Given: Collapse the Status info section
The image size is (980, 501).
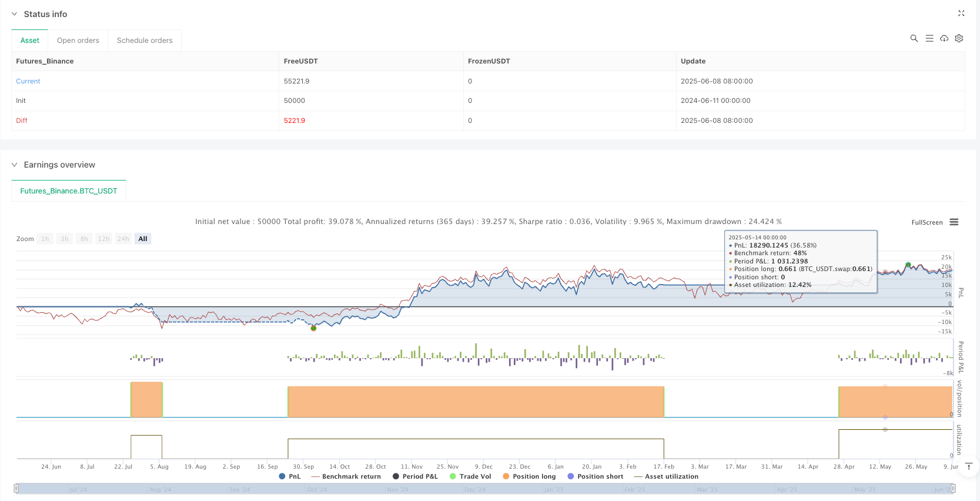Looking at the screenshot, I should (15, 14).
